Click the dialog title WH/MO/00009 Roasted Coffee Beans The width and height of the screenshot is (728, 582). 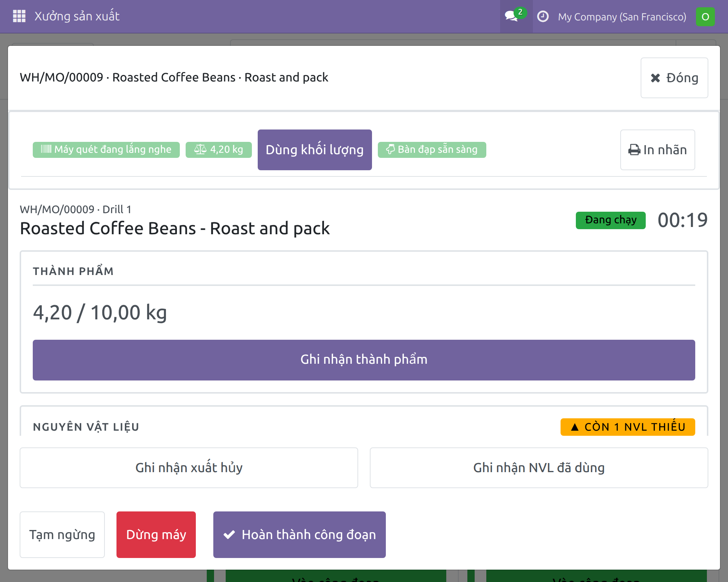pyautogui.click(x=174, y=77)
